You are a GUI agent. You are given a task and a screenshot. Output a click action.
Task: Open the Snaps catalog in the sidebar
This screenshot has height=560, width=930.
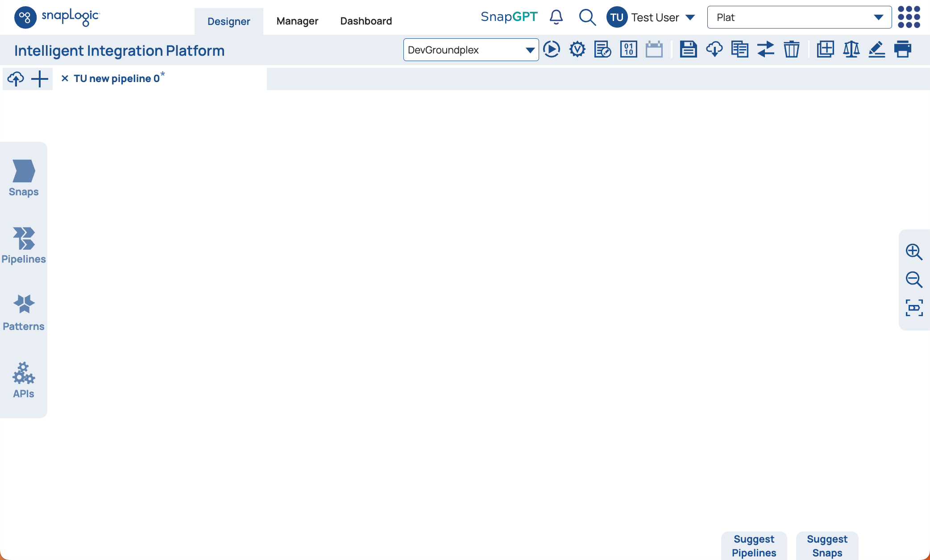click(24, 178)
